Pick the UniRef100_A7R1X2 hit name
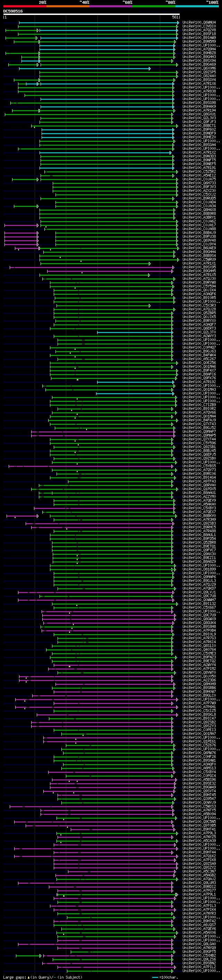Viewport: 222px width, 980px height. [199, 153]
